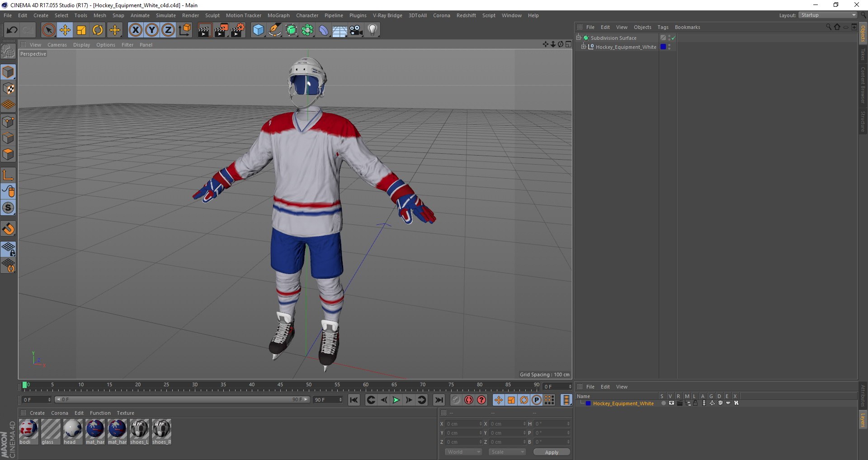Click the Apply button

552,452
